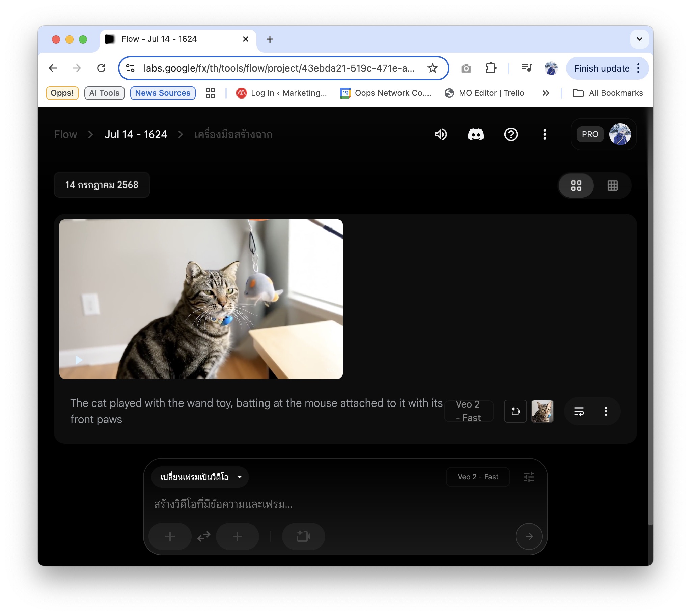691x616 pixels.
Task: Open the Extensions puzzle icon
Action: coord(491,68)
